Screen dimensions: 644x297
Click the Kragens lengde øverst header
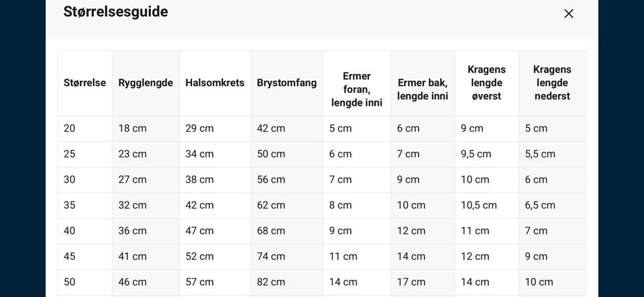coord(487,83)
